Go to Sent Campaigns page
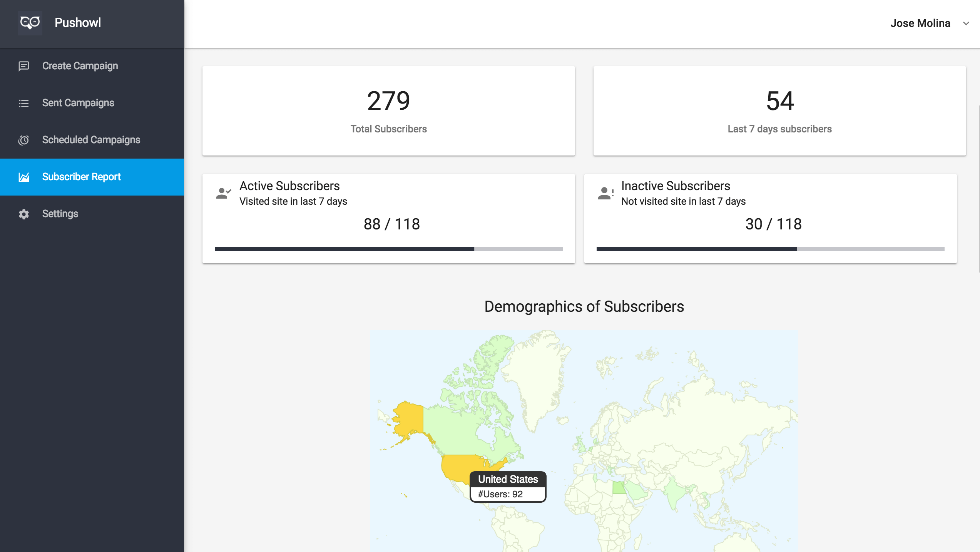The width and height of the screenshot is (980, 552). tap(78, 103)
